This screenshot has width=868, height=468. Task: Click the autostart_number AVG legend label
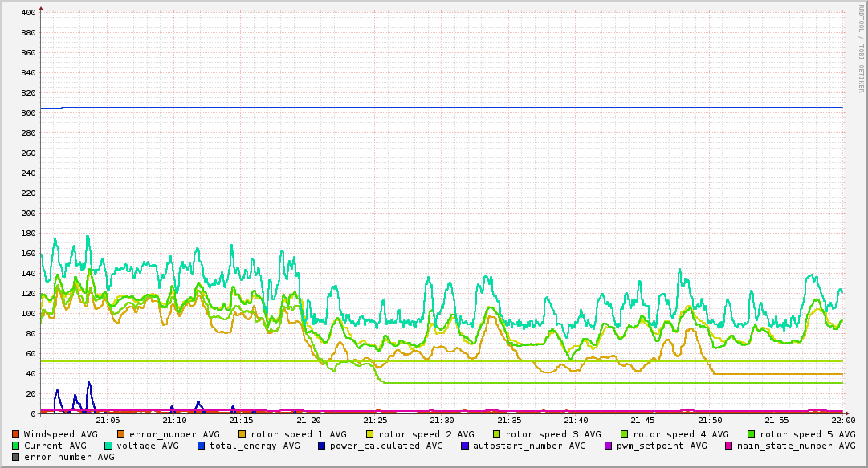(529, 446)
